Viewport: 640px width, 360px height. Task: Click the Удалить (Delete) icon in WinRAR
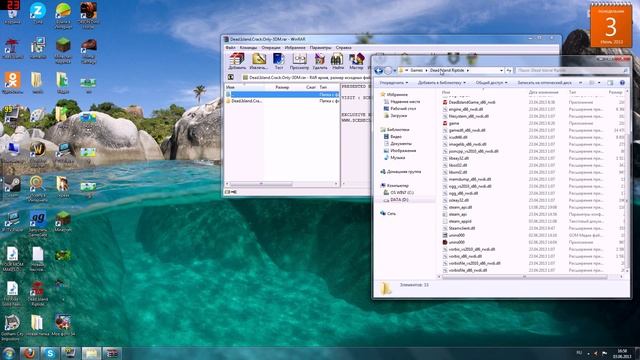pyautogui.click(x=320, y=61)
